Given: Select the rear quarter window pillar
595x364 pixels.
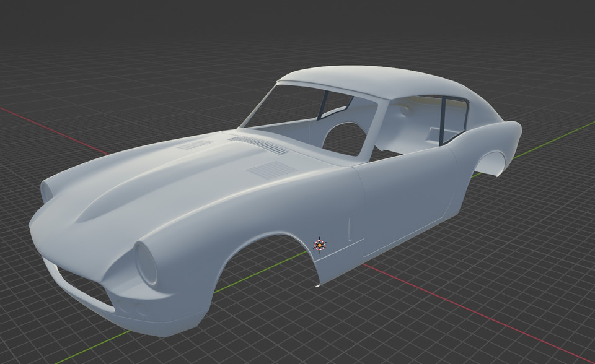Looking at the screenshot, I should pos(443,121).
